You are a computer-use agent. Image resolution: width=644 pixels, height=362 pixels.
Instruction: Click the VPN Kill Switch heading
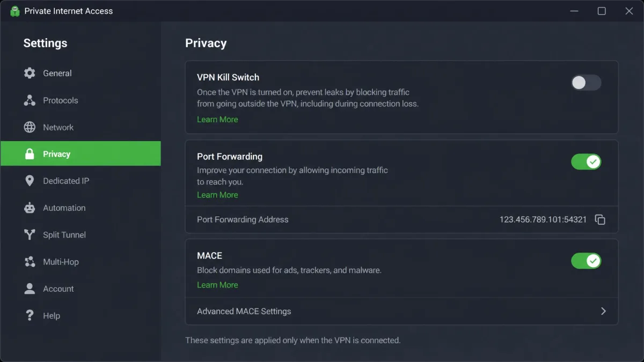point(228,77)
